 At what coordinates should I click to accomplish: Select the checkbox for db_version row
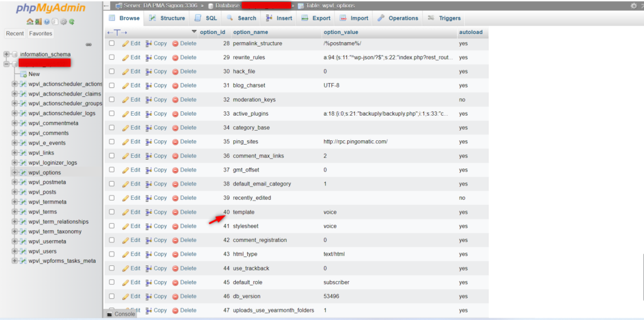pyautogui.click(x=112, y=296)
